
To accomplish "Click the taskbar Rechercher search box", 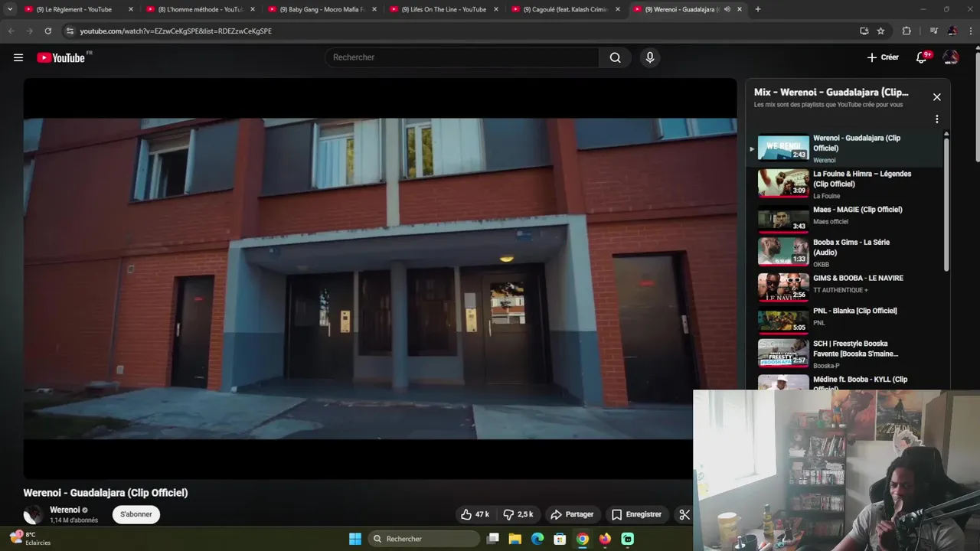I will pos(424,539).
